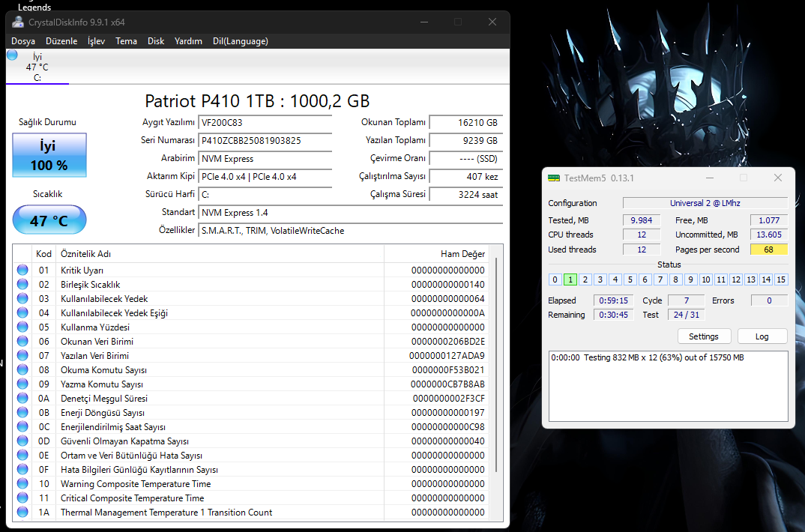This screenshot has width=805, height=532.
Task: Click the TestMem5 log text area
Action: coord(669,387)
